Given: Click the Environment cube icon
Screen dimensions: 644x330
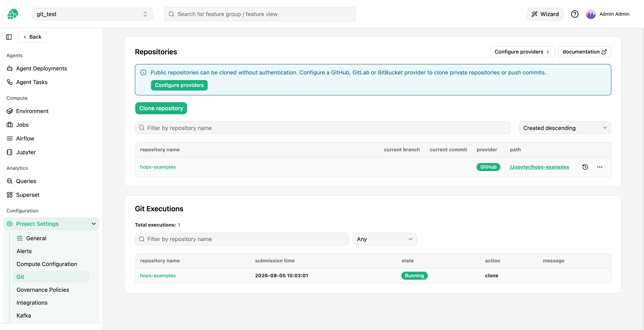Looking at the screenshot, I should (x=10, y=111).
